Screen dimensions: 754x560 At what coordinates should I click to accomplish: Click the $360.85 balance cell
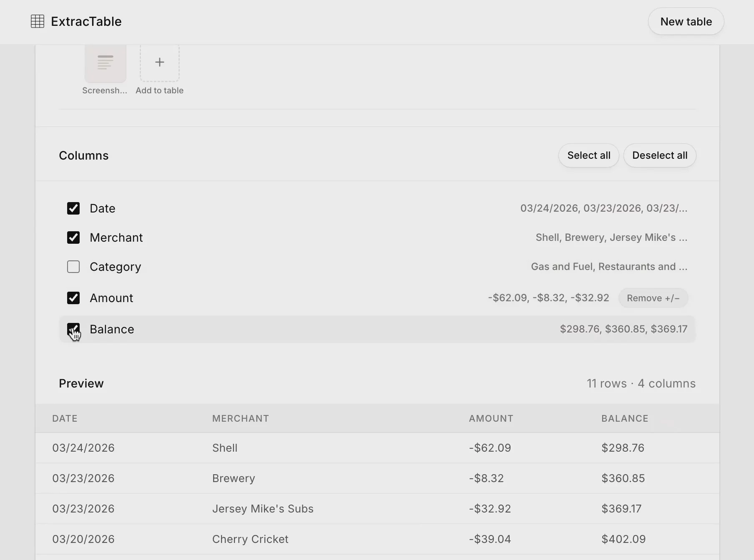pos(623,478)
